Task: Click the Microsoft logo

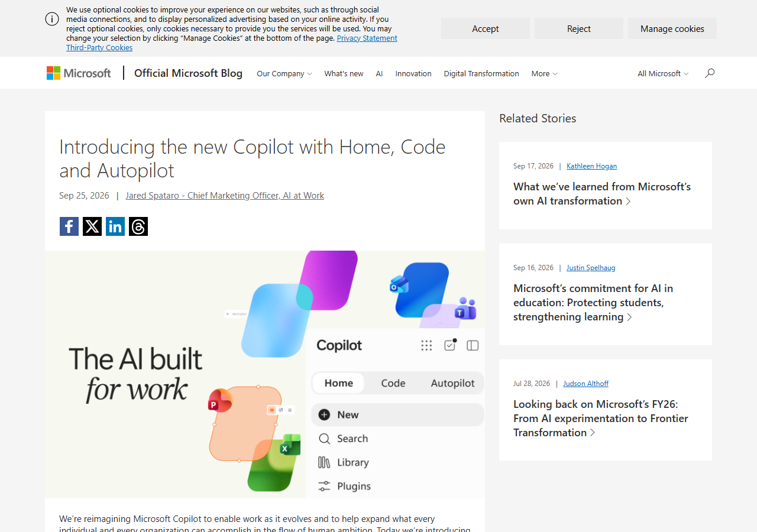Action: [x=79, y=73]
